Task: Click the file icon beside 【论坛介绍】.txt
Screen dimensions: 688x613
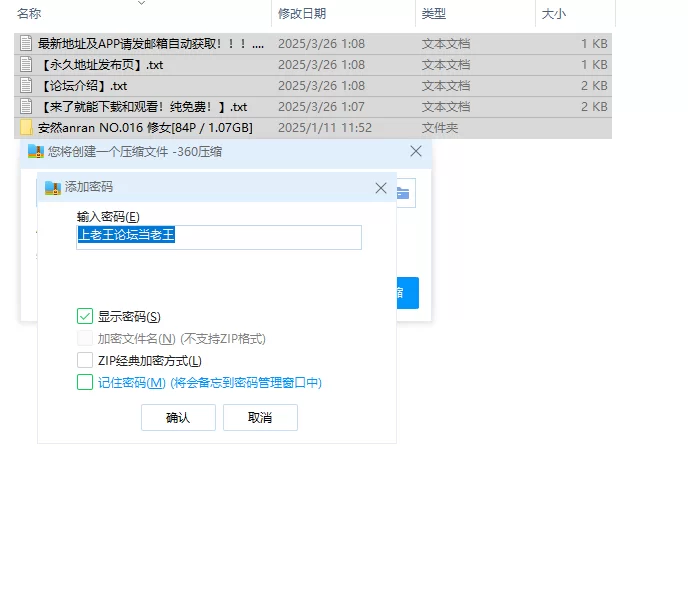Action: coord(26,86)
